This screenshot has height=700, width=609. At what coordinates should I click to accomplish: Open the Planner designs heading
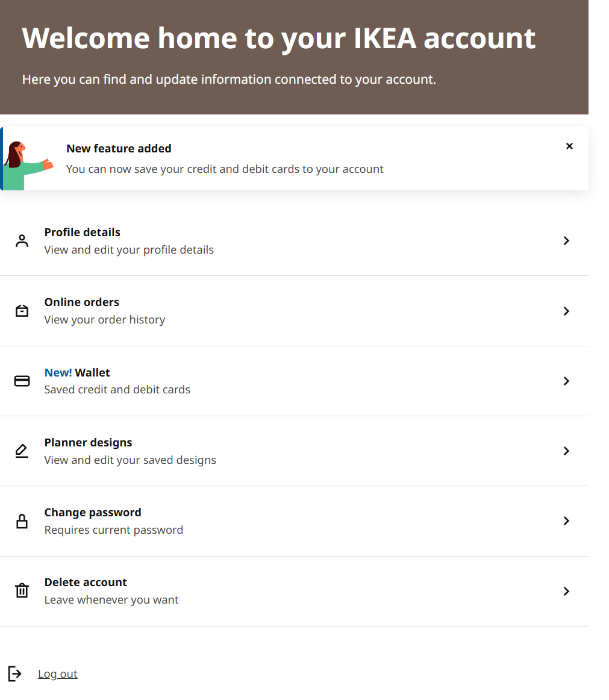[x=88, y=442]
